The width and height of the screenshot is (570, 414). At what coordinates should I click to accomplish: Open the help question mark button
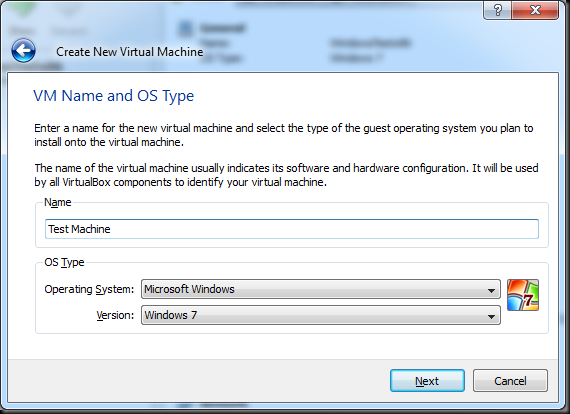(497, 10)
